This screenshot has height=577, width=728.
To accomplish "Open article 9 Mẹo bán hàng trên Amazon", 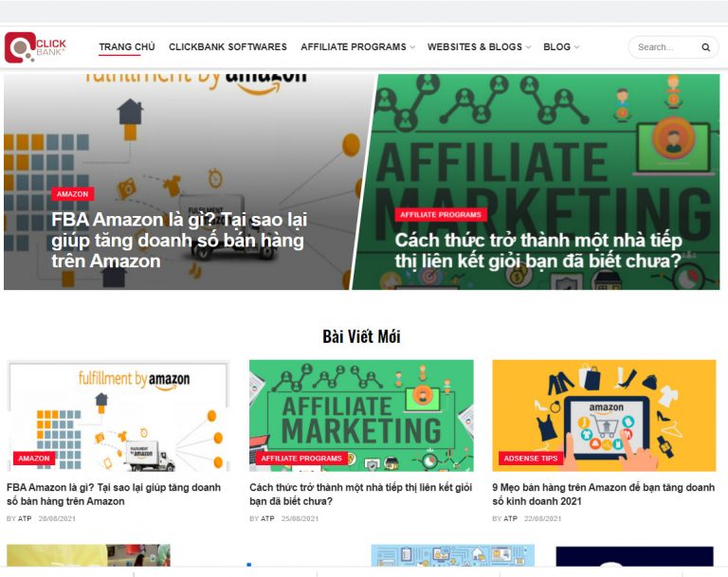I will click(603, 495).
